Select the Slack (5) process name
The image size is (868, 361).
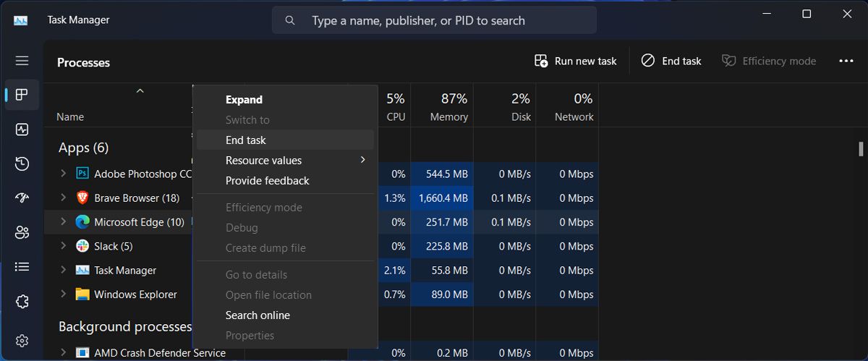[114, 246]
